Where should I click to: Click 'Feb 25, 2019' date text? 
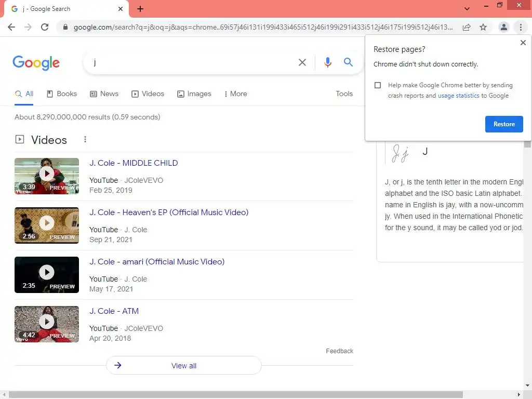click(111, 190)
